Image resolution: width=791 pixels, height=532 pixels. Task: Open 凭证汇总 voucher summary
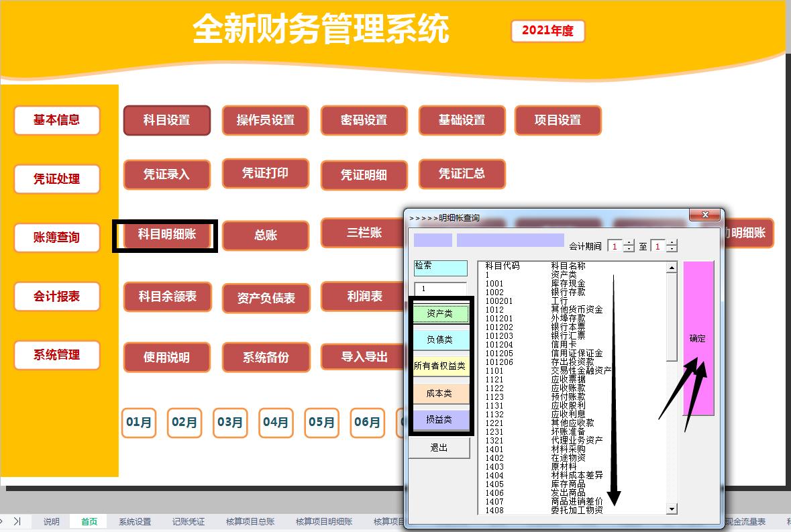[x=462, y=174]
